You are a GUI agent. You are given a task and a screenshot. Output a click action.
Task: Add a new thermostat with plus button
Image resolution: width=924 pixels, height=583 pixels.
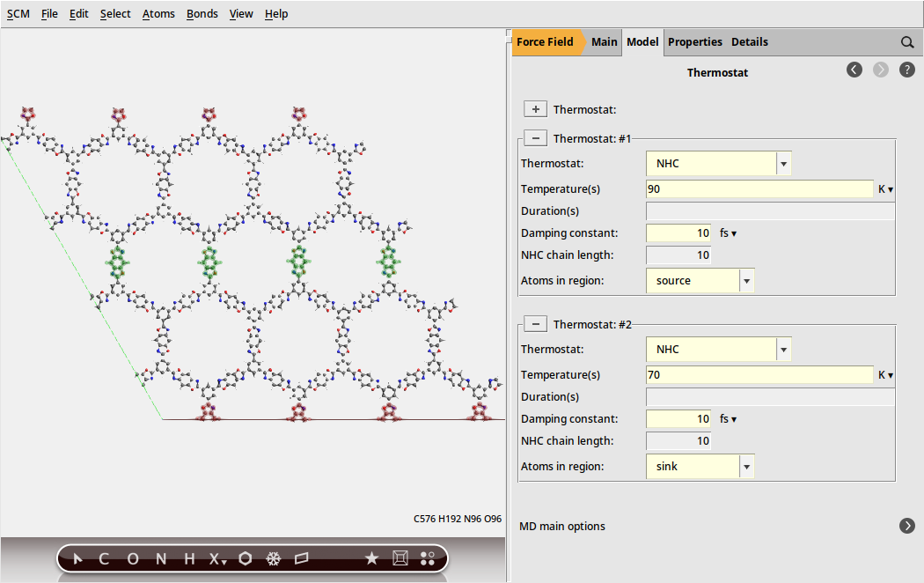[x=535, y=109]
